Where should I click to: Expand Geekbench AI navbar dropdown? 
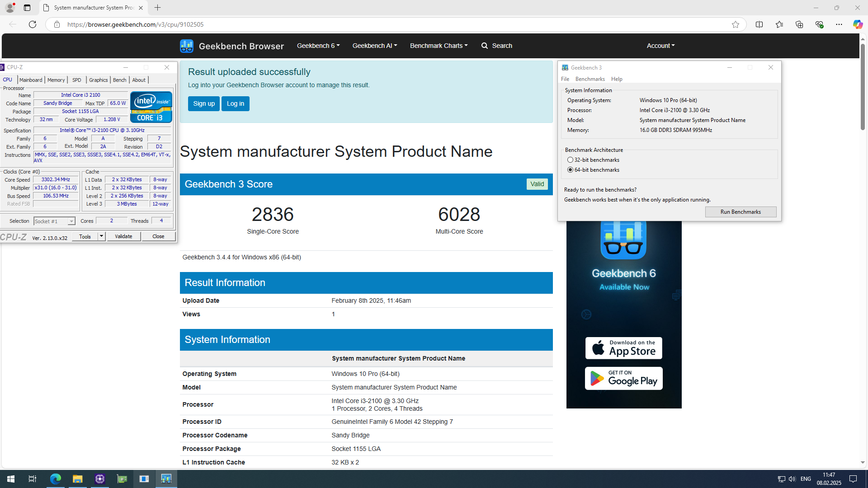[x=375, y=46]
